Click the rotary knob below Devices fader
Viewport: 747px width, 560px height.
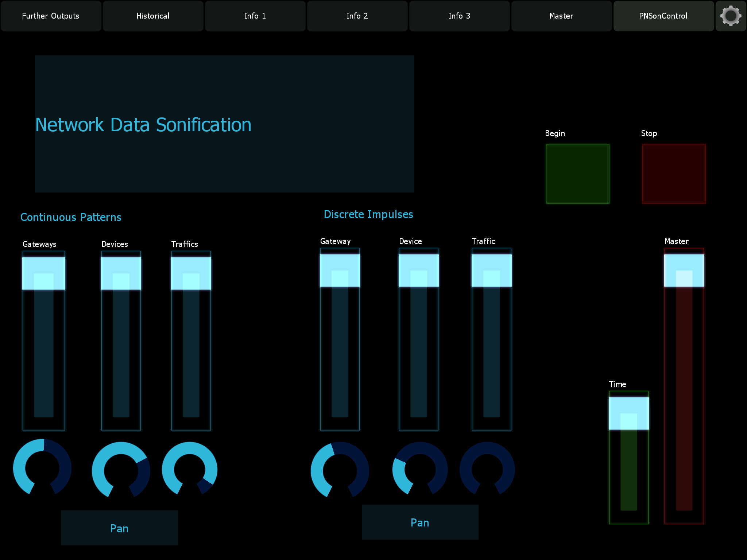pyautogui.click(x=121, y=470)
